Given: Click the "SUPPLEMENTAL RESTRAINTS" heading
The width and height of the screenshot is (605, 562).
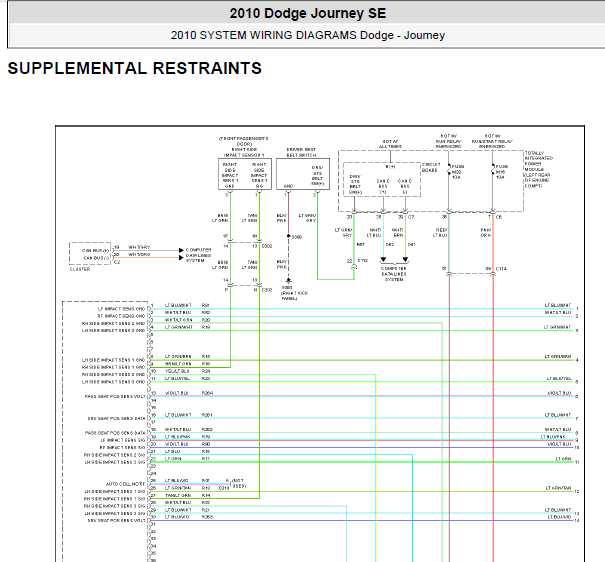Looking at the screenshot, I should point(135,68).
